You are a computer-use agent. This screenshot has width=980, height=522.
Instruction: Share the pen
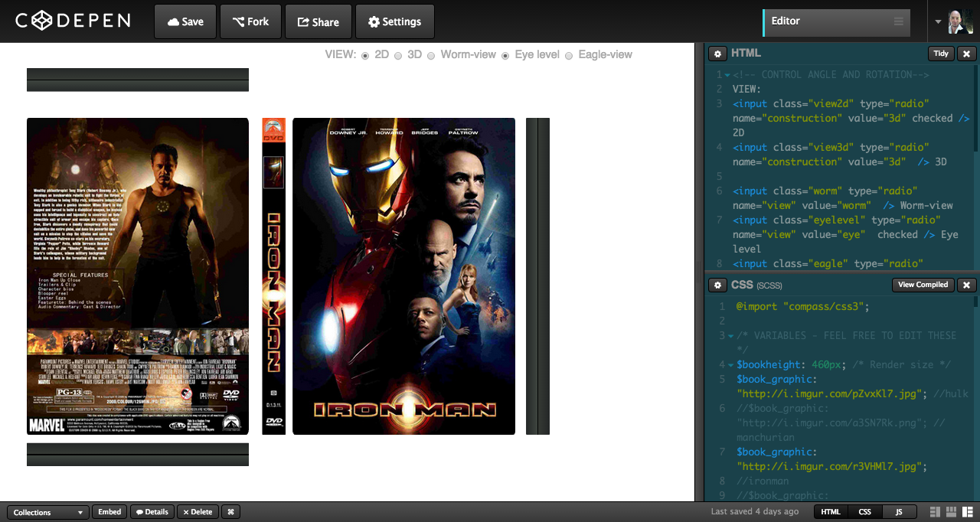tap(318, 21)
